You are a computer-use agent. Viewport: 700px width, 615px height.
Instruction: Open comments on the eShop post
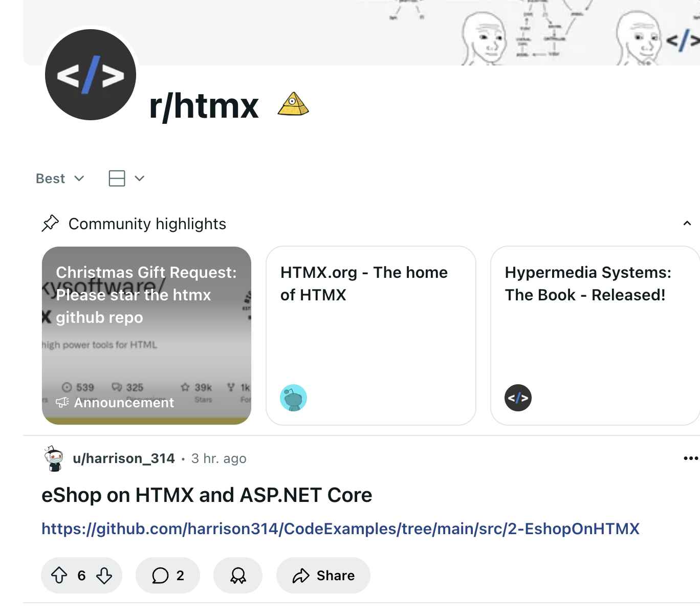click(x=168, y=576)
